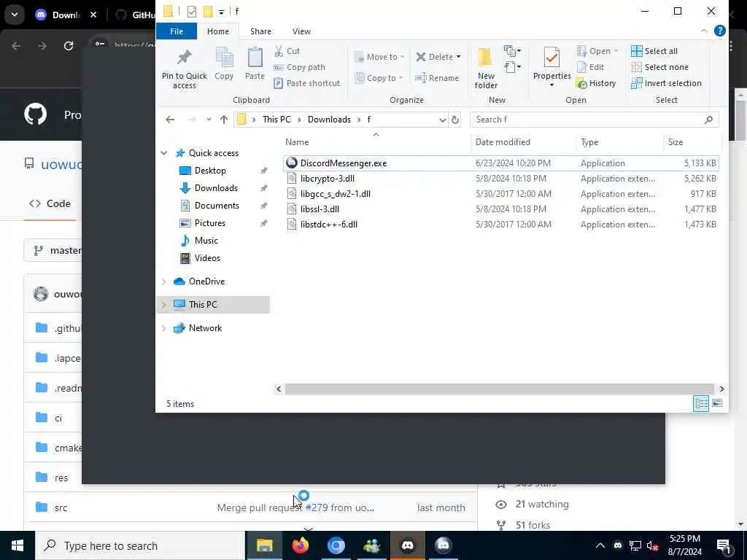The width and height of the screenshot is (747, 560).
Task: Click the Windows Start button
Action: tap(18, 545)
